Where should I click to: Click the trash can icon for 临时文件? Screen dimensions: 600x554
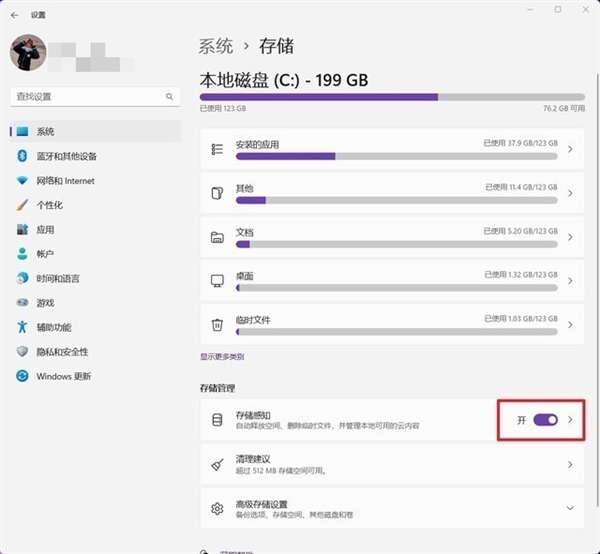[x=217, y=324]
